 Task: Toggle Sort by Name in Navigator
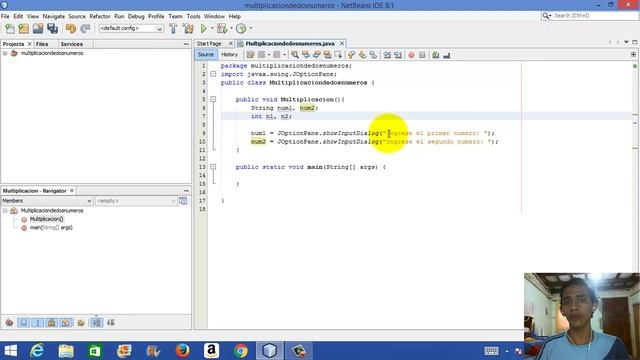point(96,323)
